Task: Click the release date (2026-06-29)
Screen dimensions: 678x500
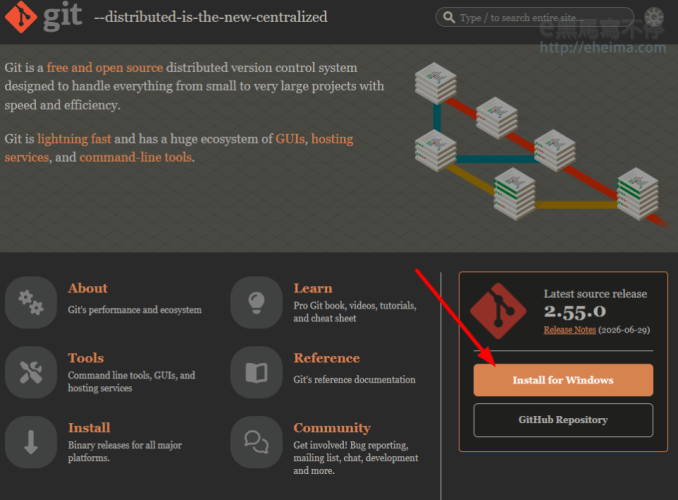Action: click(624, 330)
